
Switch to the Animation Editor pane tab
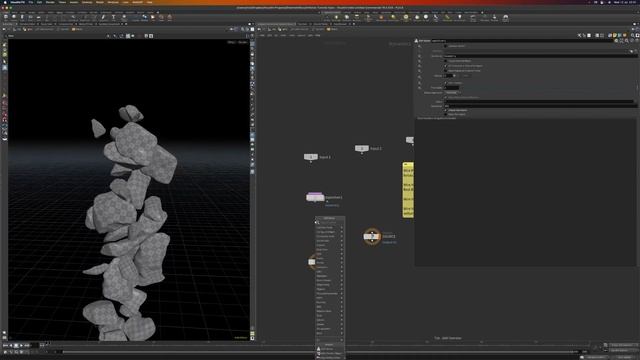28,24
